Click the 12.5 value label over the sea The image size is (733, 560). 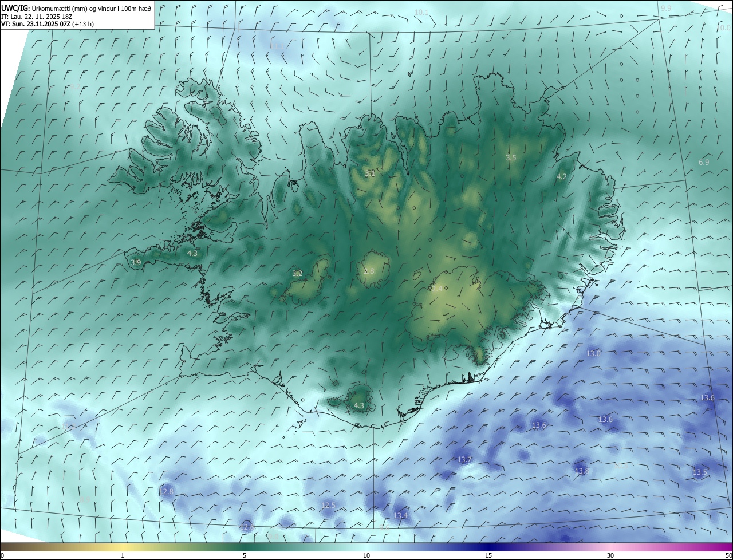[329, 505]
